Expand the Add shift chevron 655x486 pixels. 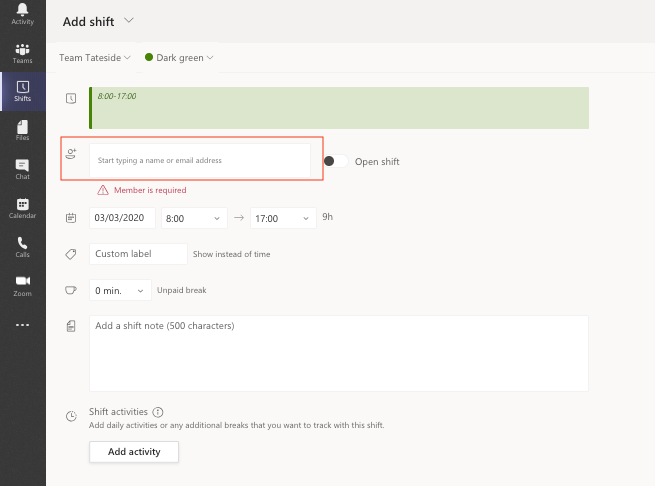pyautogui.click(x=129, y=20)
